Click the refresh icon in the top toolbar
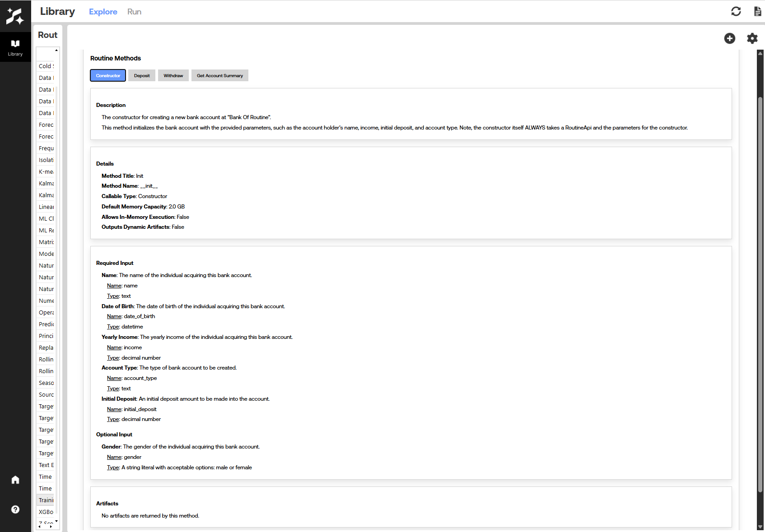Image resolution: width=765 pixels, height=532 pixels. (736, 11)
